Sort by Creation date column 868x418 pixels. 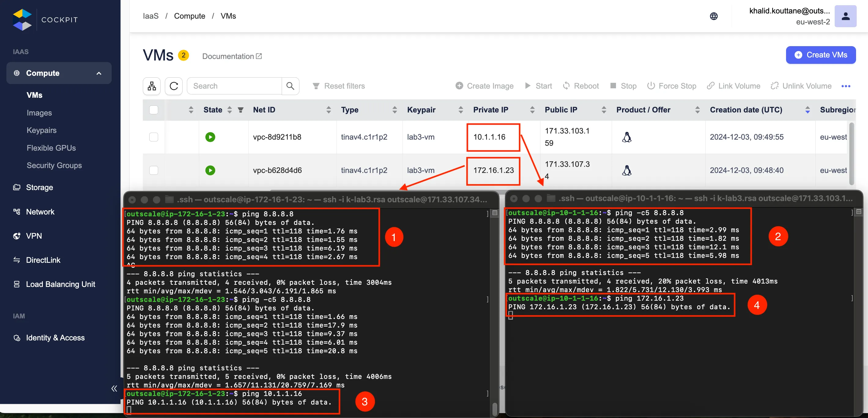[x=807, y=110]
